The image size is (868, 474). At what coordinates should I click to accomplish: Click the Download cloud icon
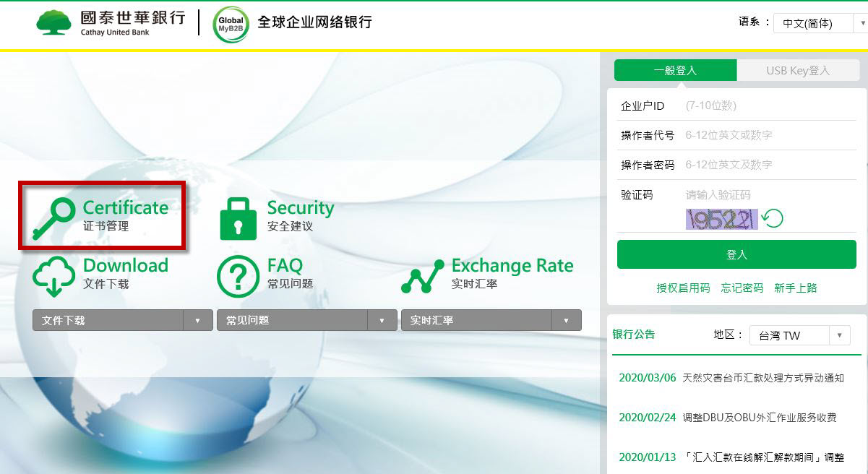54,276
